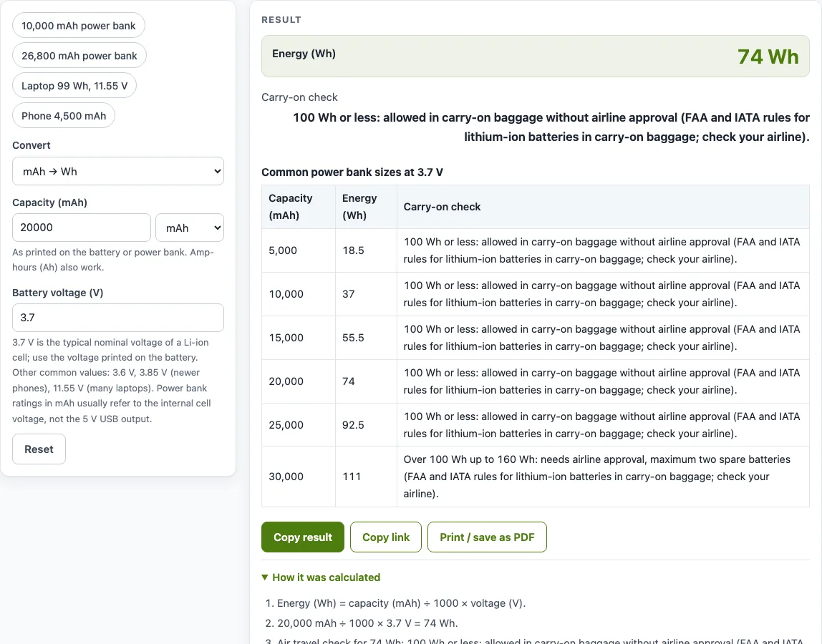This screenshot has height=644, width=822.
Task: Select the 10,000 mAh power bank preset
Action: pyautogui.click(x=79, y=26)
